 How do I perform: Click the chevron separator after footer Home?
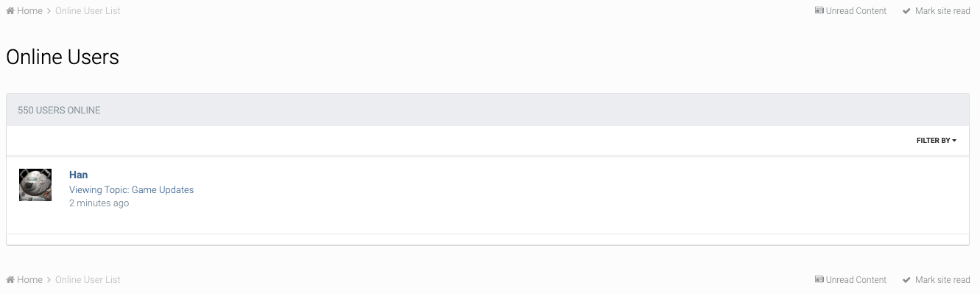[x=49, y=280]
